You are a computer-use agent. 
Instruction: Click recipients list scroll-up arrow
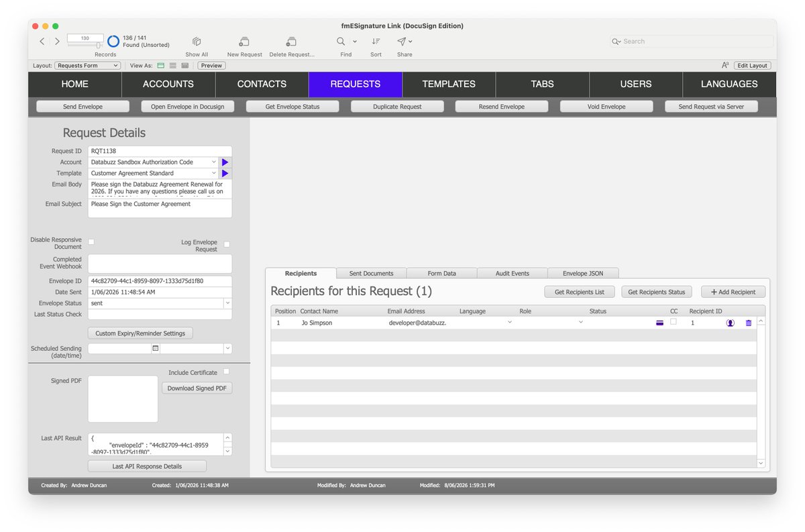point(761,322)
